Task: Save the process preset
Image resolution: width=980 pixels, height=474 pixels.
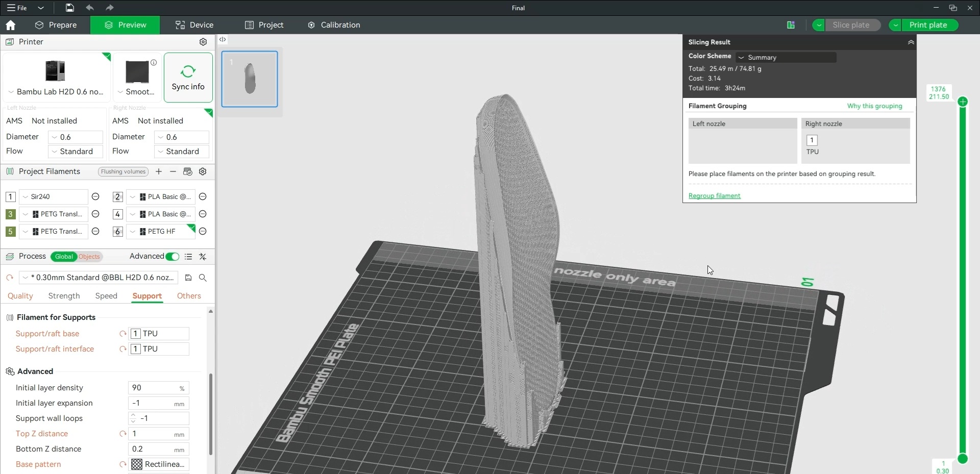Action: pyautogui.click(x=188, y=278)
